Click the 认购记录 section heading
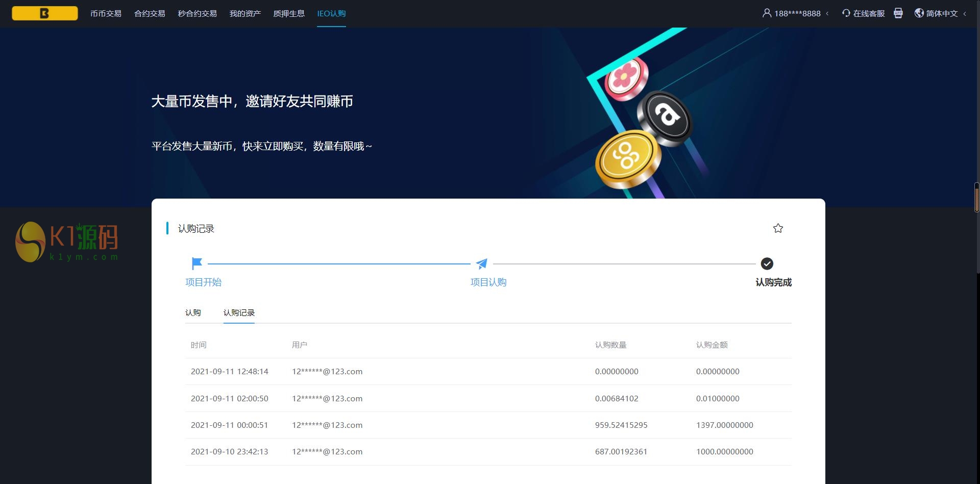 coord(196,229)
